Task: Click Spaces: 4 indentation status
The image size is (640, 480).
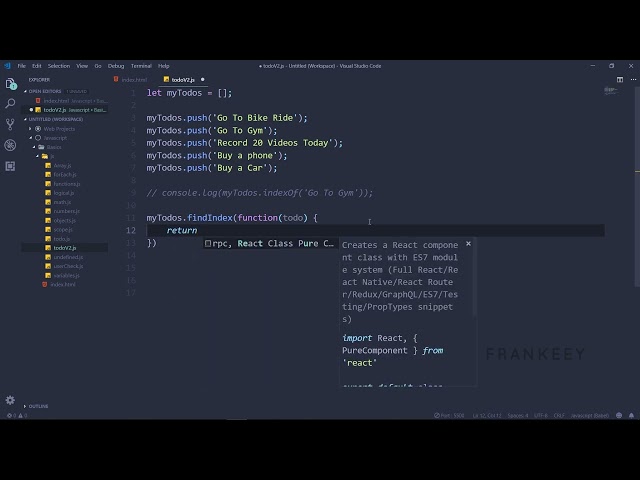Action: [518, 416]
